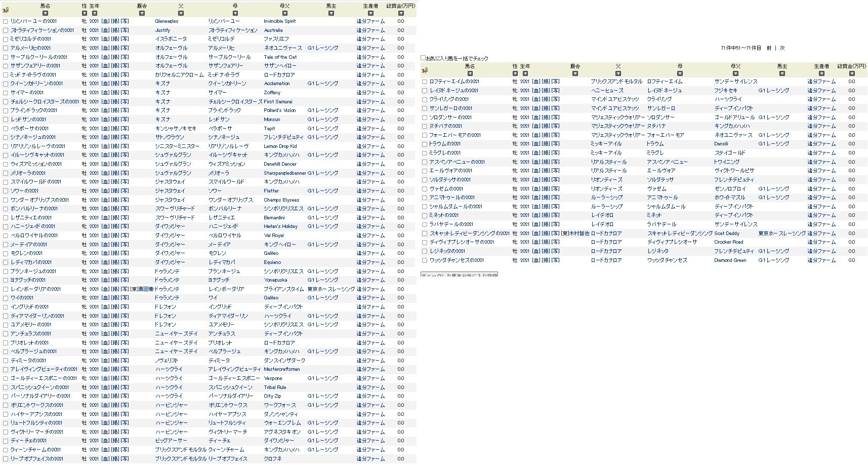Open [写] photos for ヴァゼムの2021
The height and width of the screenshot is (465, 868).
(x=556, y=189)
